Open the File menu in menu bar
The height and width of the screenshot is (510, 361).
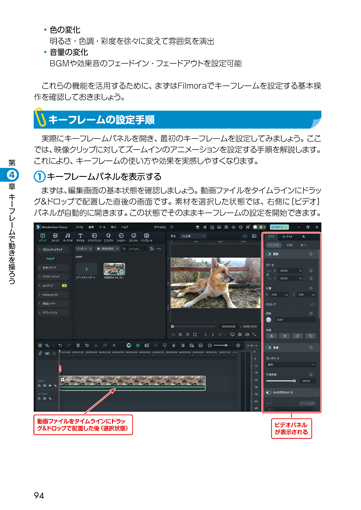(79, 227)
